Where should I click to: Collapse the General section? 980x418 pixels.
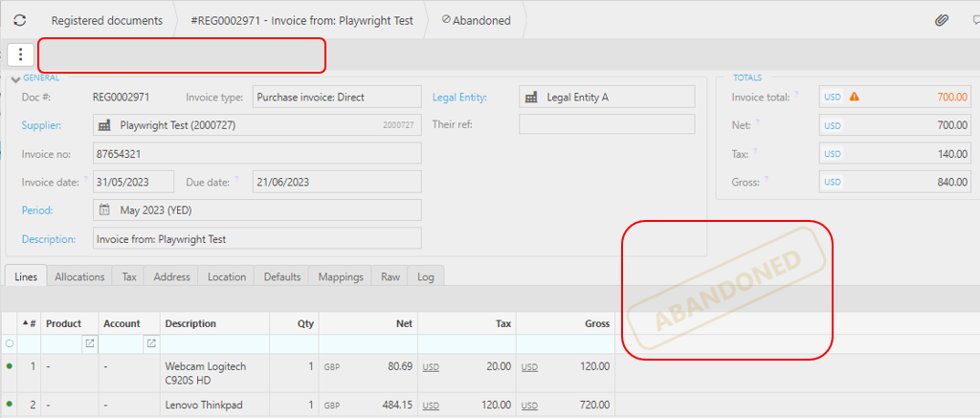click(x=15, y=78)
